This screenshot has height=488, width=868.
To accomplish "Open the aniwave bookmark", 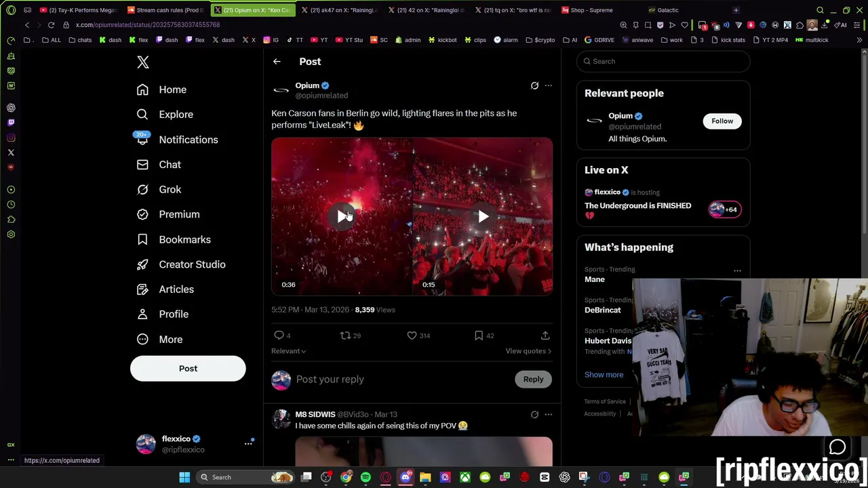I will pyautogui.click(x=637, y=40).
